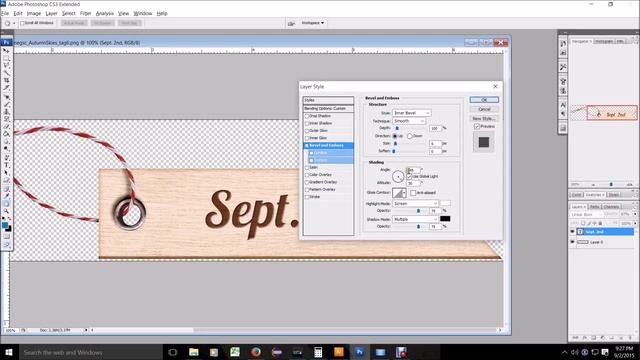Open the Workspace dropdown

click(313, 23)
